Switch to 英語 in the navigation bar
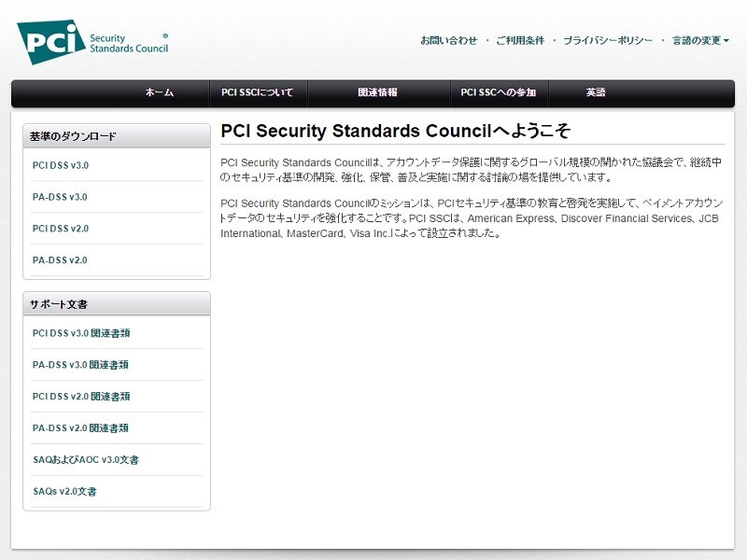747x560 pixels. pos(596,92)
